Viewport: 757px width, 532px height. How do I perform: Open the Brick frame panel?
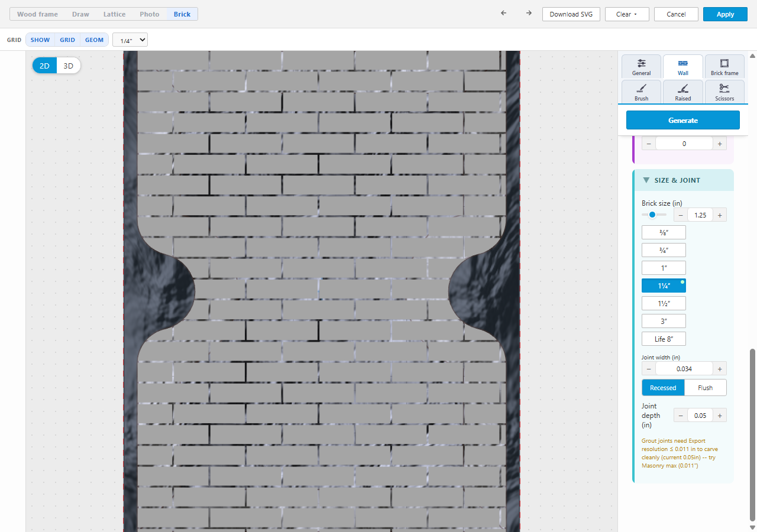pos(724,67)
